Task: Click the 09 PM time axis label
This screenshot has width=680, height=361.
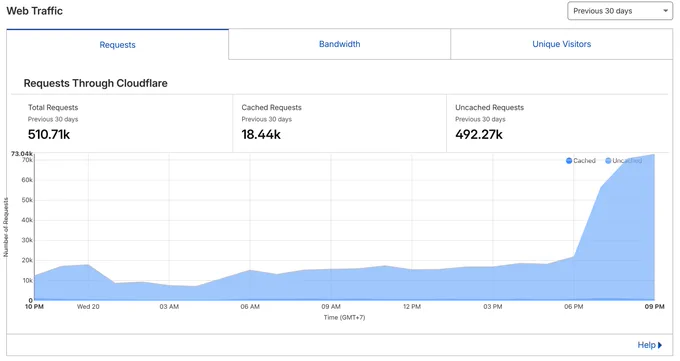Action: pos(654,307)
